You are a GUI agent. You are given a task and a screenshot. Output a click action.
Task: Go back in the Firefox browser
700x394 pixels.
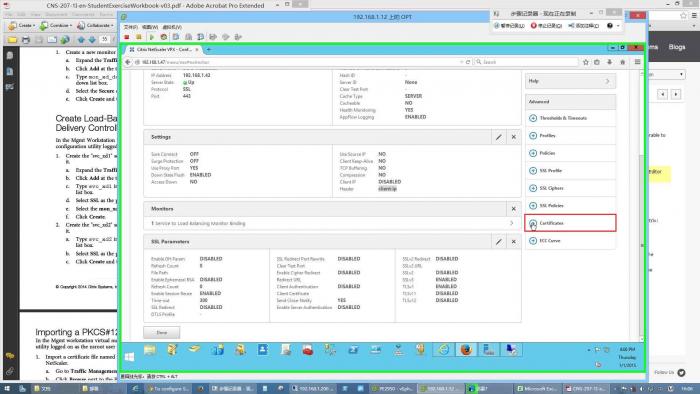[x=128, y=62]
